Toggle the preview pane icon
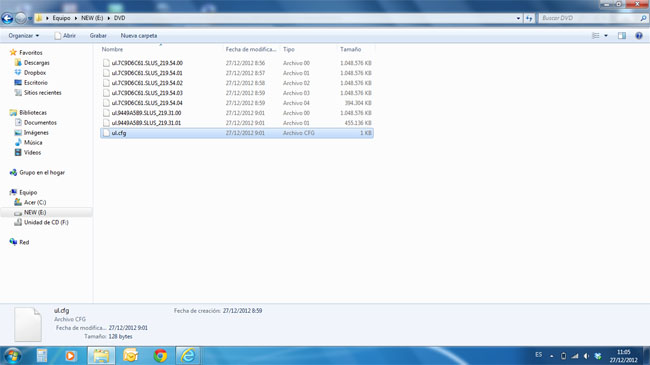The width and height of the screenshot is (650, 365). tap(622, 36)
